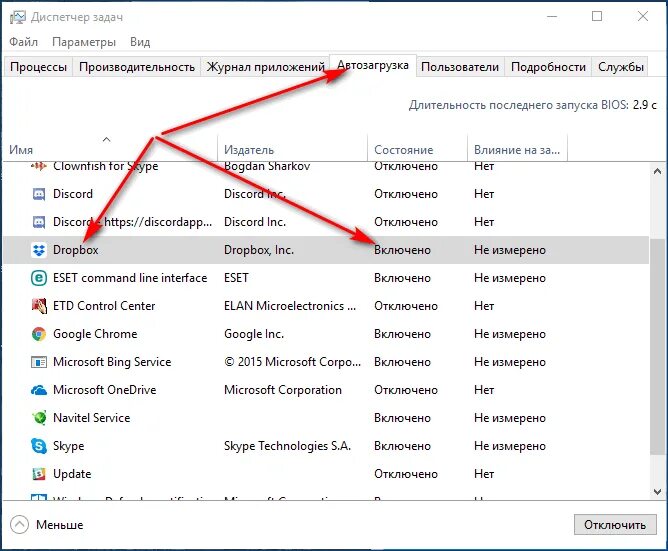Sort by Влияние на за... column header

point(517,147)
